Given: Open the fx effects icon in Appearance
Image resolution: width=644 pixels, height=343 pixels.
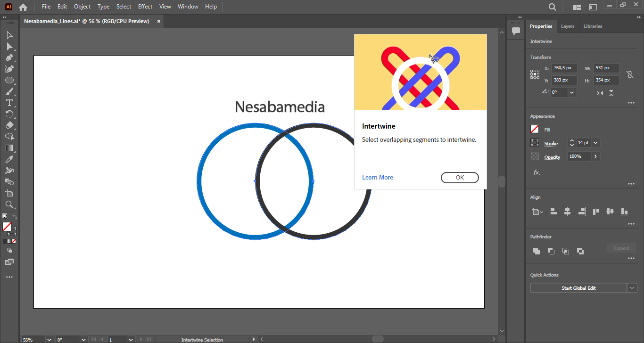Looking at the screenshot, I should tap(536, 172).
